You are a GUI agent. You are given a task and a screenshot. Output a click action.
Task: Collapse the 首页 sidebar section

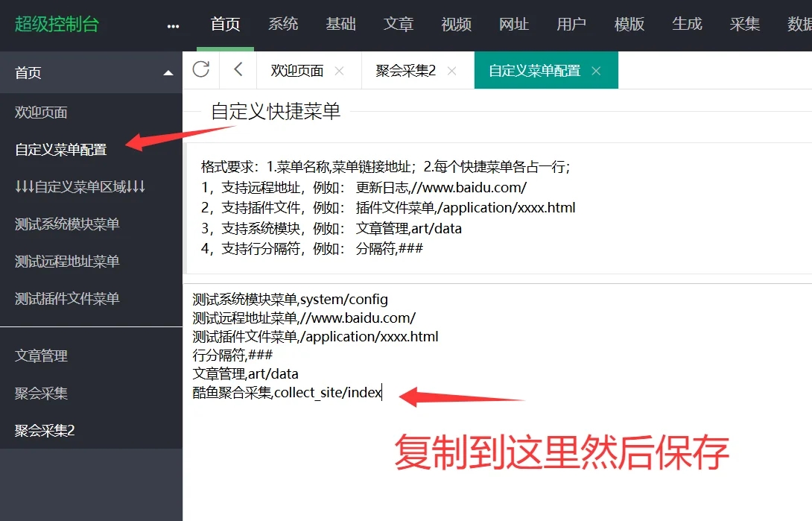[168, 72]
